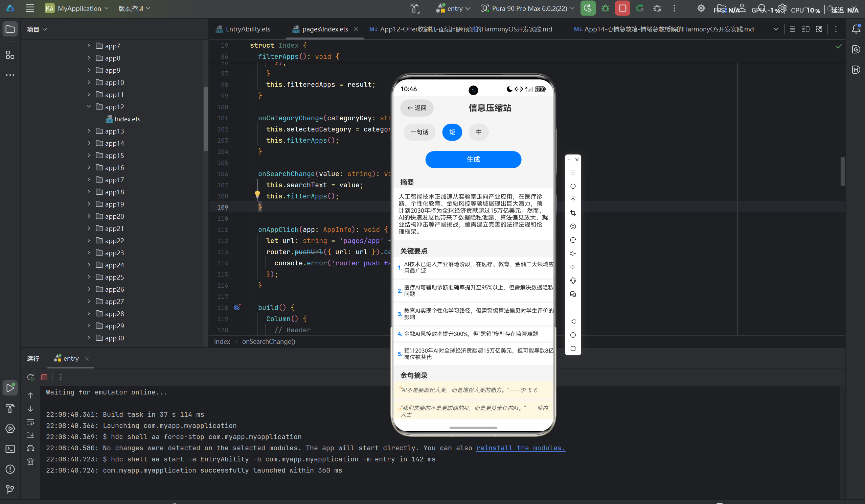Rerun entry in the run panel toolbar
Image resolution: width=865 pixels, height=504 pixels.
tap(30, 377)
